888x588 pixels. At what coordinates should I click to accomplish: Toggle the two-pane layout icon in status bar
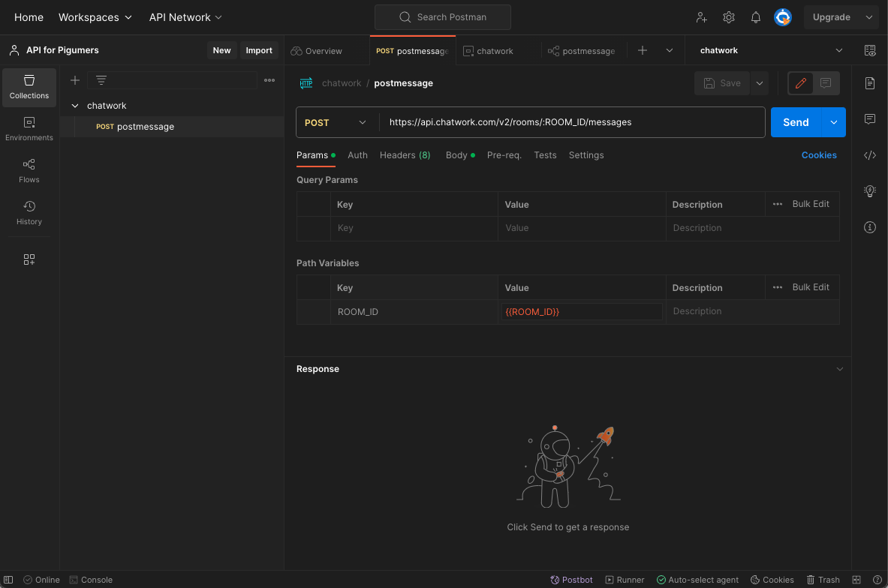856,580
